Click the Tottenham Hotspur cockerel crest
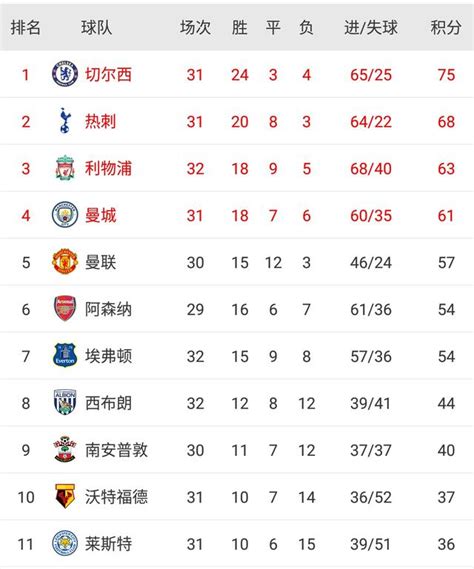 (65, 121)
